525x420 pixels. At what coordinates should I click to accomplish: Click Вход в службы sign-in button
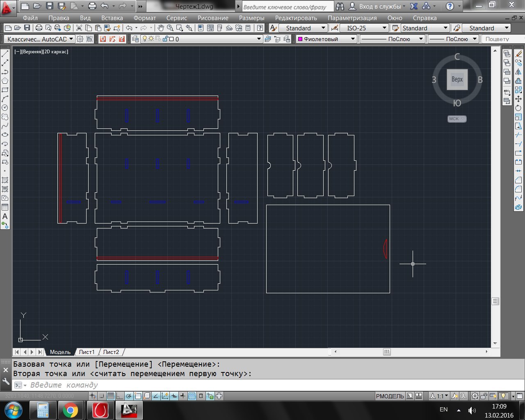pyautogui.click(x=377, y=6)
